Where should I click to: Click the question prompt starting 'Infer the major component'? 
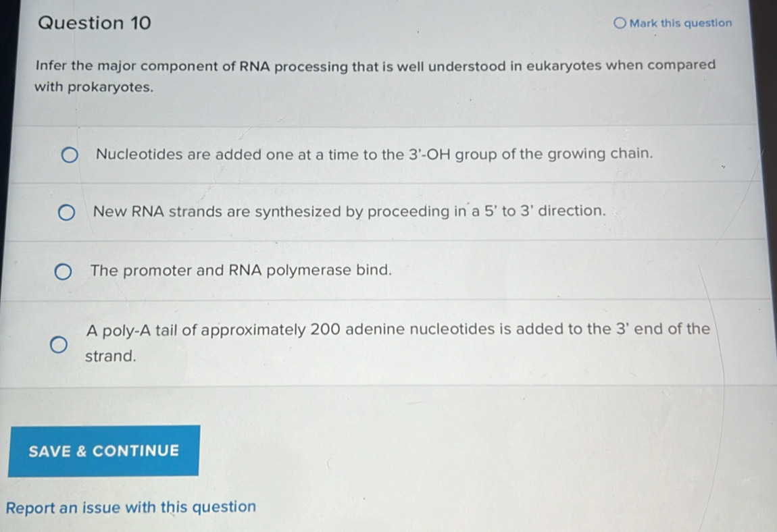tap(375, 66)
